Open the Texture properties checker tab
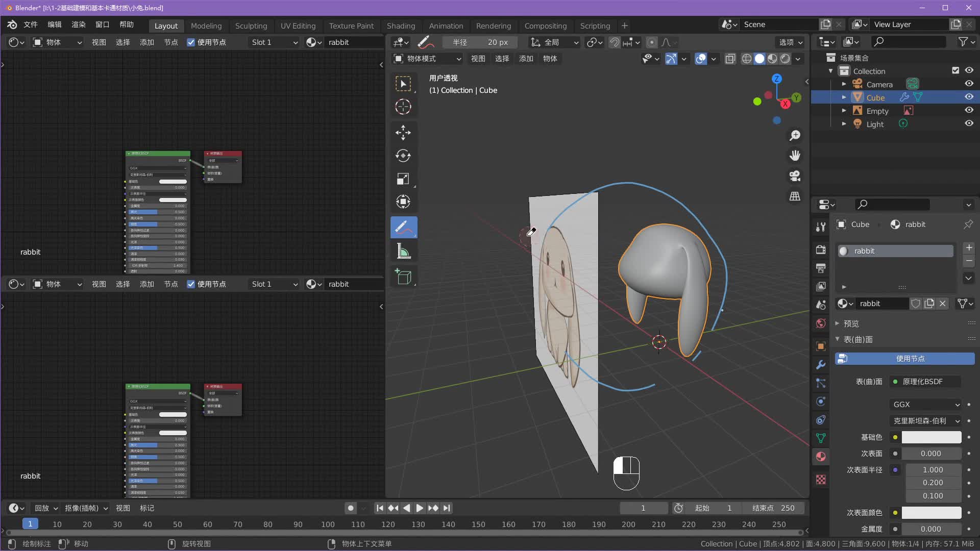 click(821, 480)
